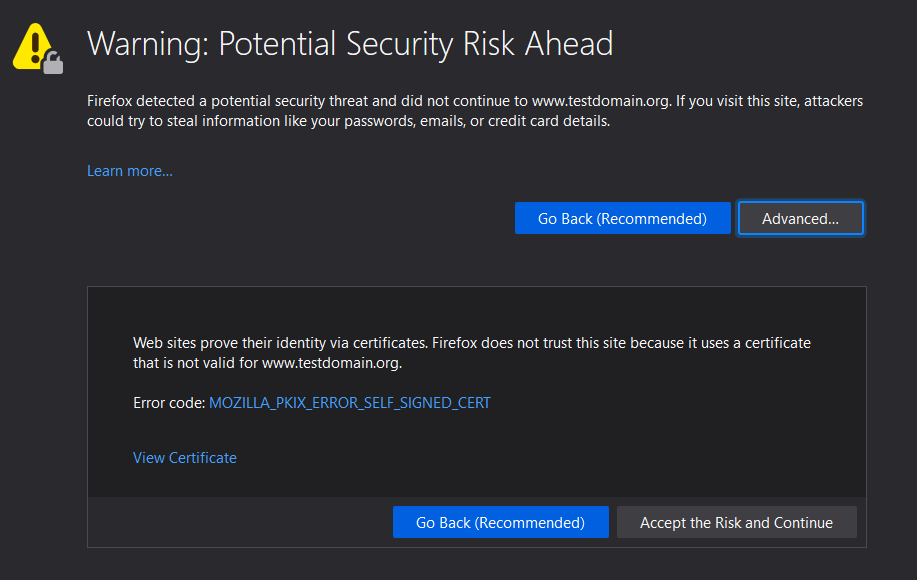917x580 pixels.
Task: Click Accept the Risk and Continue
Action: pyautogui.click(x=736, y=522)
